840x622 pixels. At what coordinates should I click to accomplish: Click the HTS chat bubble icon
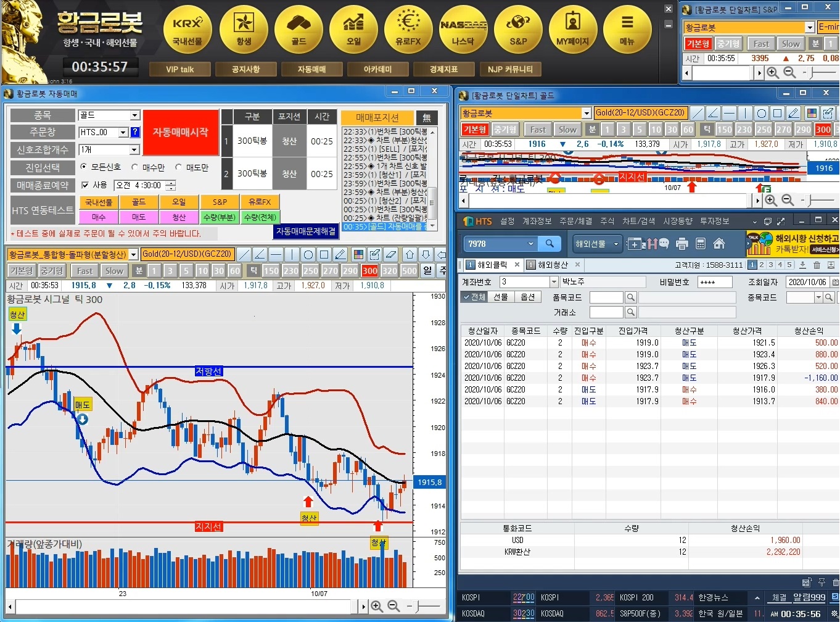664,244
